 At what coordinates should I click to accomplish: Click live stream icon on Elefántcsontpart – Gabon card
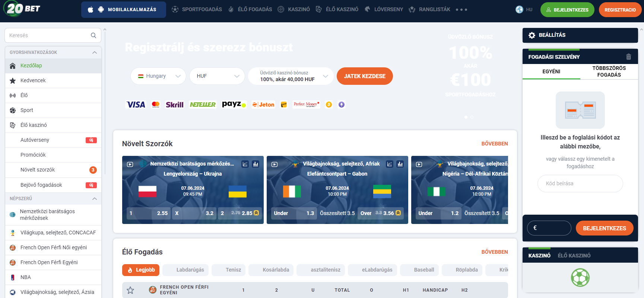tap(275, 164)
